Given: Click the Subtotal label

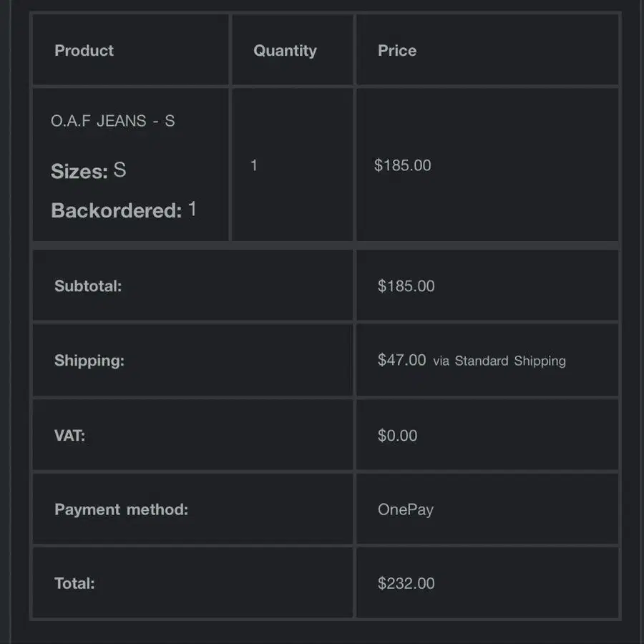Looking at the screenshot, I should click(88, 286).
